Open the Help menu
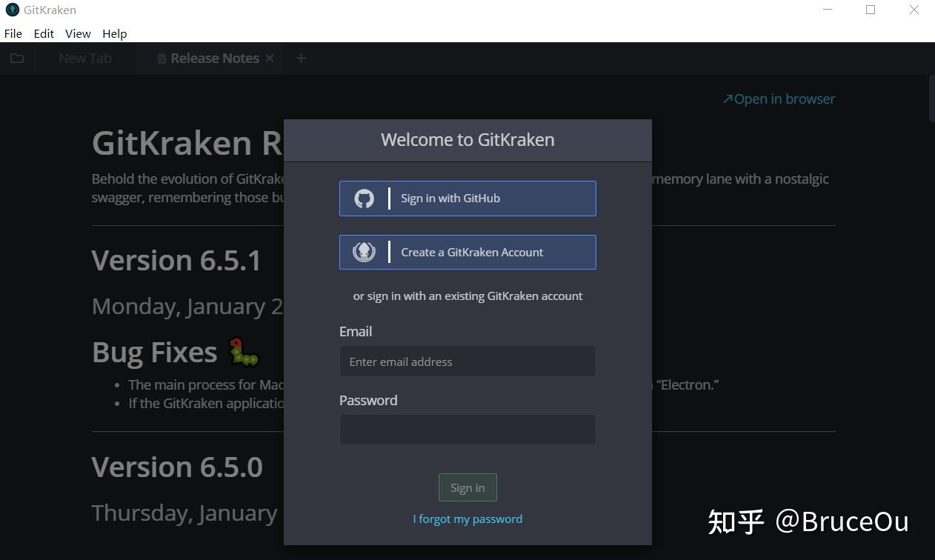Viewport: 935px width, 560px height. [114, 33]
